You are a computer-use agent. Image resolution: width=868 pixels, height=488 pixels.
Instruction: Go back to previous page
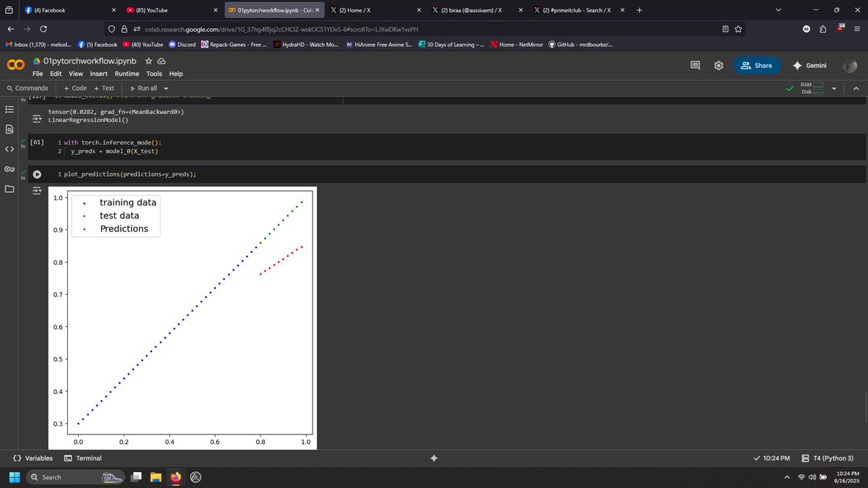coord(10,29)
